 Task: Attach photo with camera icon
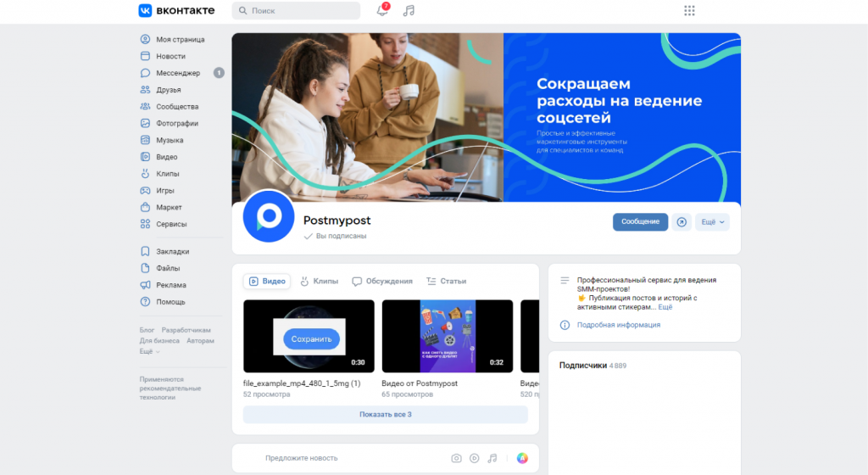tap(456, 458)
